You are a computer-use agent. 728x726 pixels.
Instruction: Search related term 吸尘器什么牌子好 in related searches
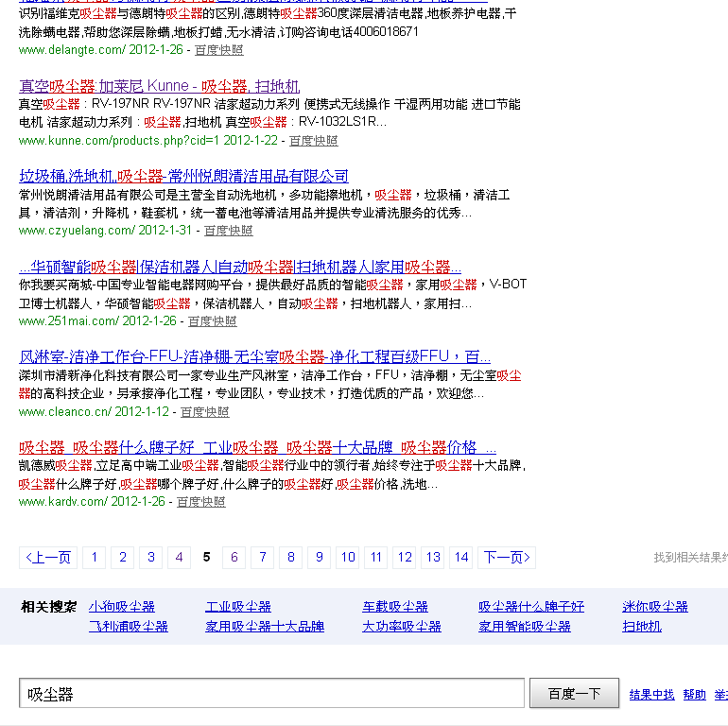point(531,607)
